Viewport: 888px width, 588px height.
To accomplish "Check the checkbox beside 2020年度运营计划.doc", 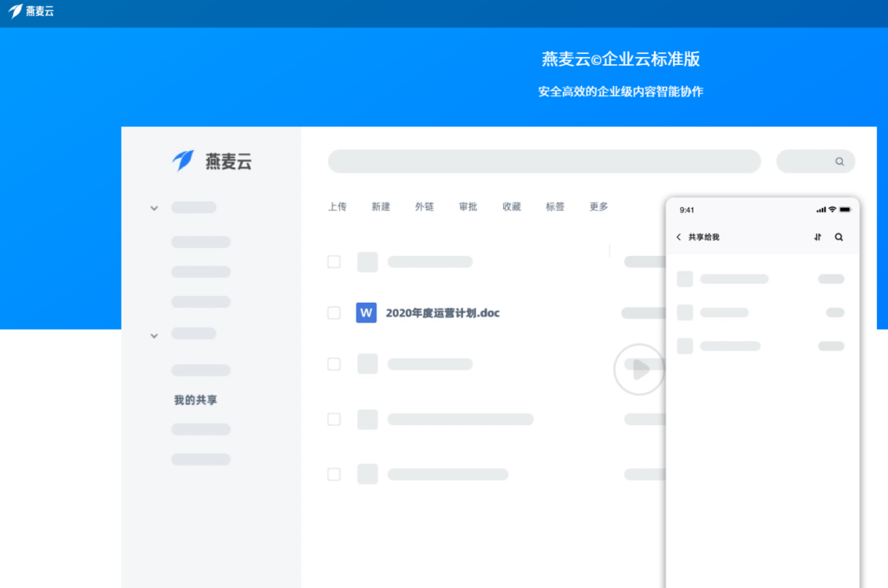I will 334,313.
